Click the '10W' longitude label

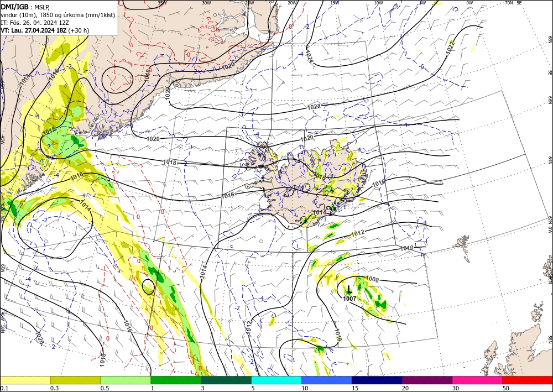[x=378, y=3]
